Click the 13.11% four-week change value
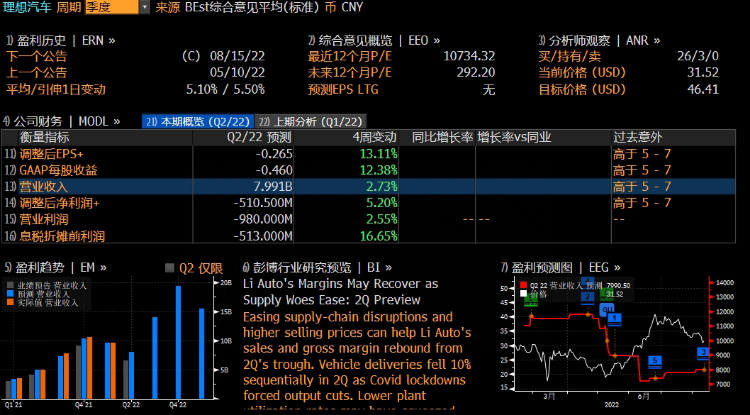Viewport: 750px width, 415px height. click(x=380, y=154)
